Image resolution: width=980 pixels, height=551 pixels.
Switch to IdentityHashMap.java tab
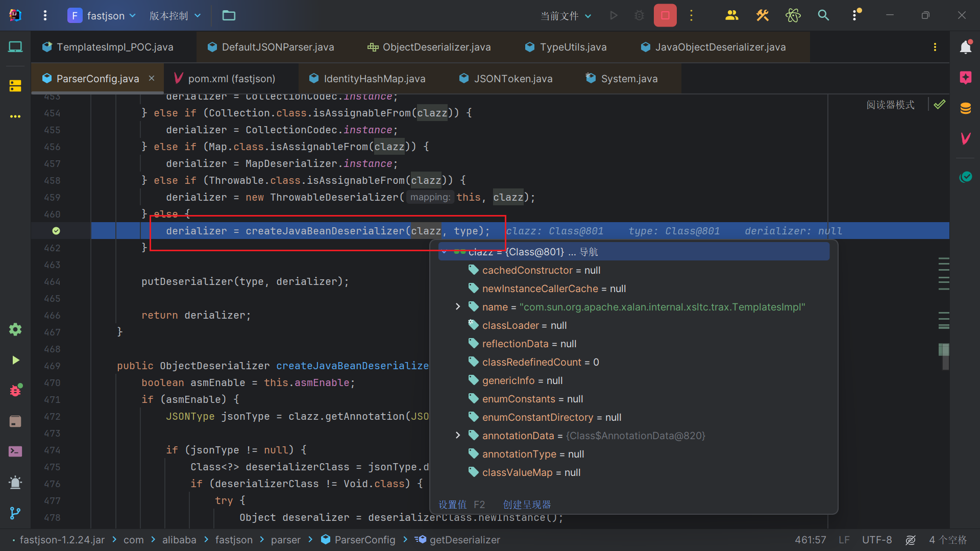click(x=367, y=79)
